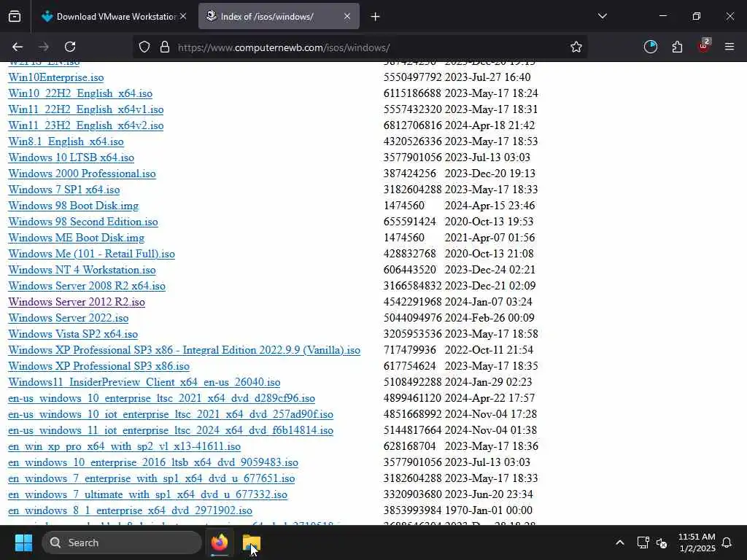Viewport: 747px width, 560px height.
Task: Open tracking protection shield icon
Action: pos(144,47)
